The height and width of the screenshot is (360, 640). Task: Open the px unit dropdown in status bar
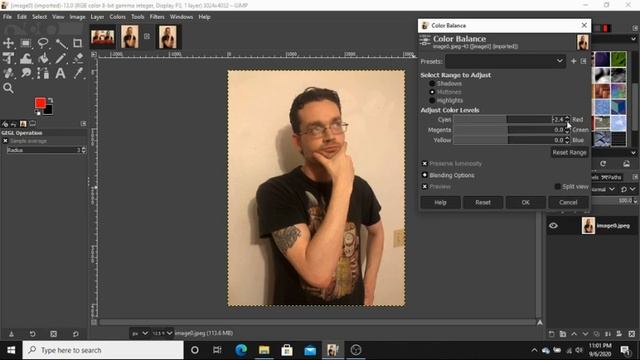point(139,333)
